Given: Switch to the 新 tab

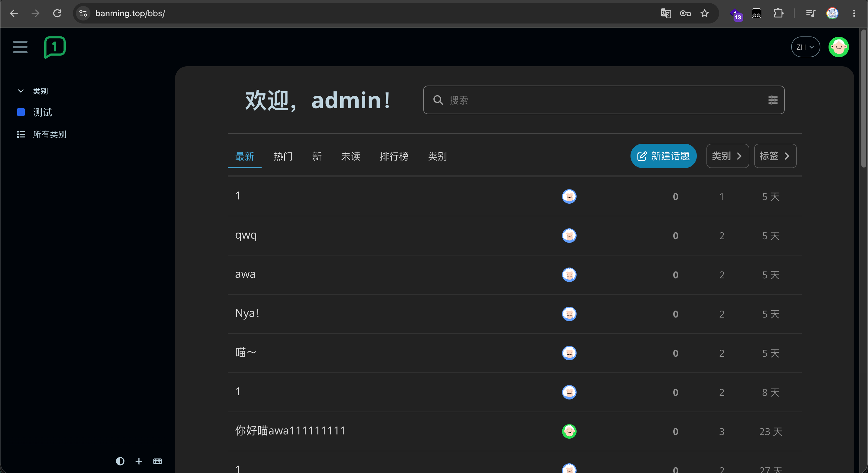Looking at the screenshot, I should (x=317, y=156).
